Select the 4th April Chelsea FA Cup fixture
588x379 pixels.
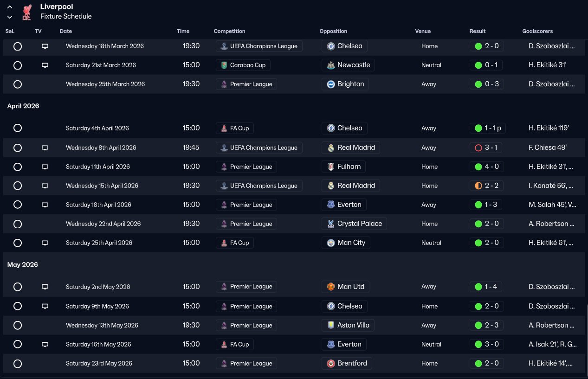(18, 128)
